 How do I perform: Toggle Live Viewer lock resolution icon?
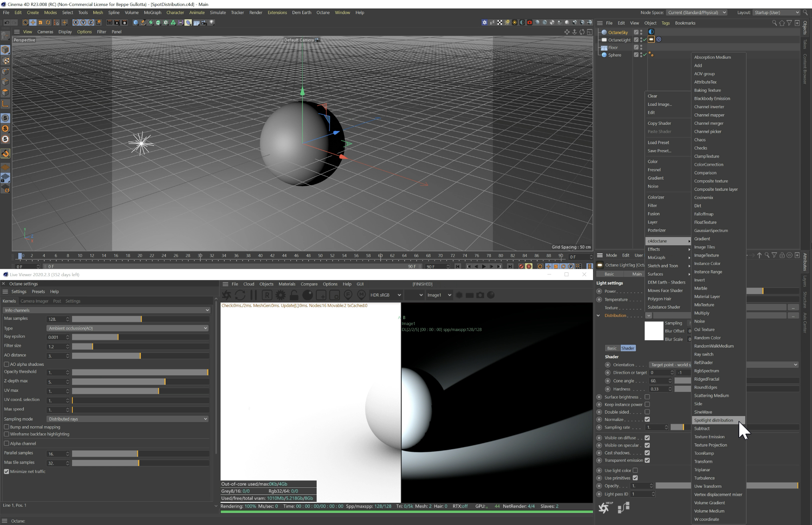294,295
